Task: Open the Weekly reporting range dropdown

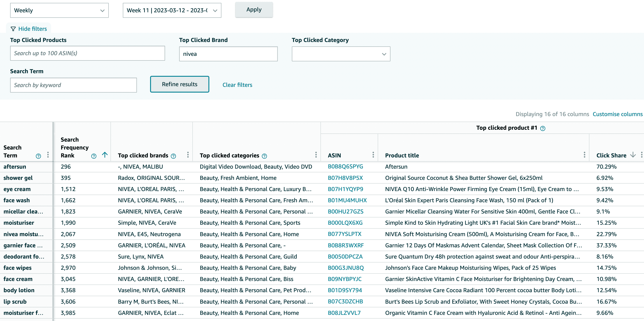Action: tap(59, 11)
